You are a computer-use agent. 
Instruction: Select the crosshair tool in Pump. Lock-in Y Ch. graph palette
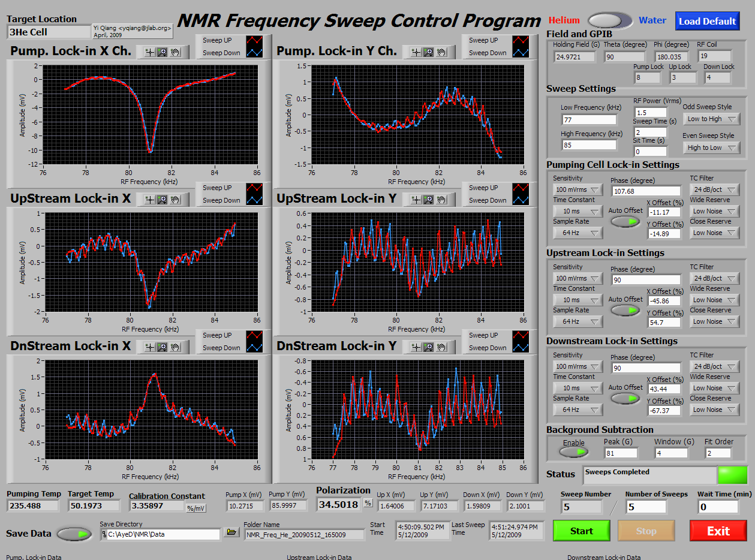[416, 52]
